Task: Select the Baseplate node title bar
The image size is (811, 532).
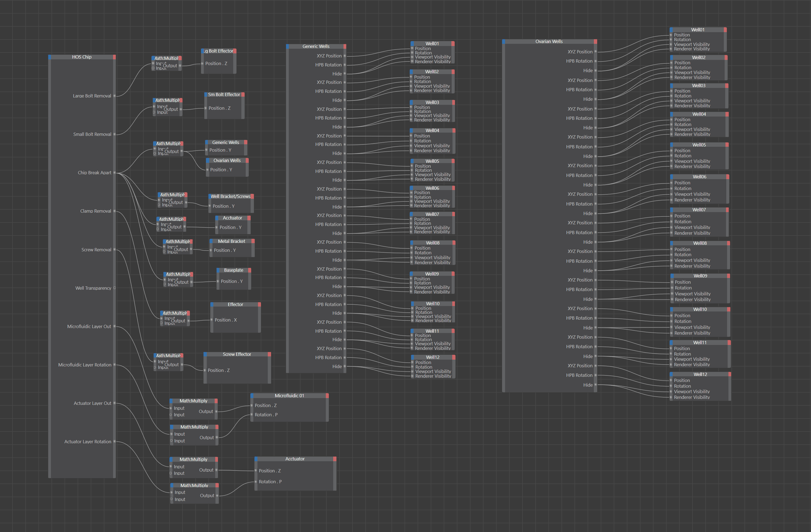Action: (x=233, y=270)
